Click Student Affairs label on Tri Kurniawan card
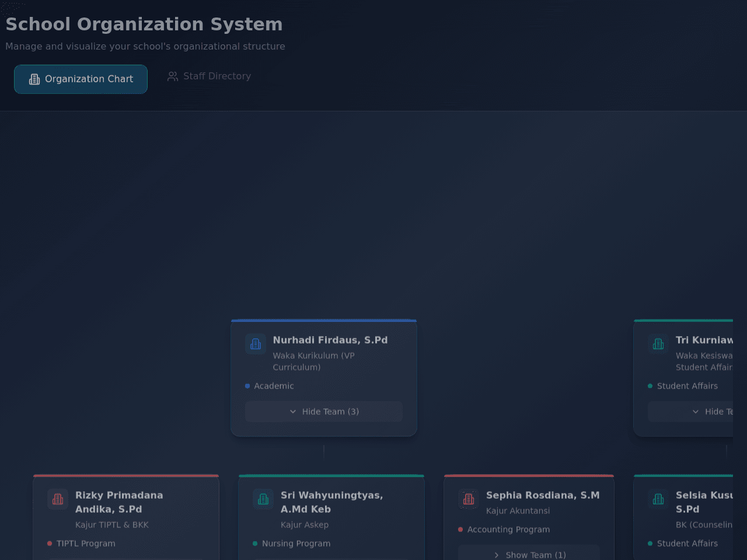Image resolution: width=747 pixels, height=560 pixels. [687, 386]
